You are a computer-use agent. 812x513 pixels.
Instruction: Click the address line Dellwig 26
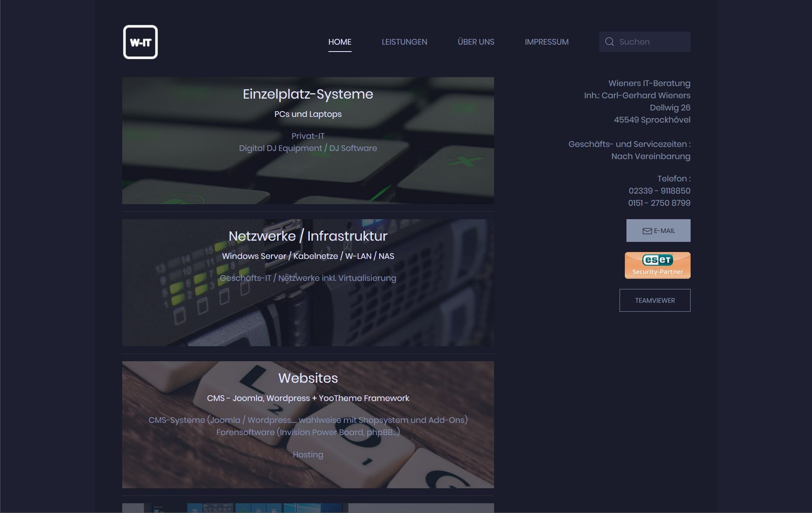tap(670, 108)
